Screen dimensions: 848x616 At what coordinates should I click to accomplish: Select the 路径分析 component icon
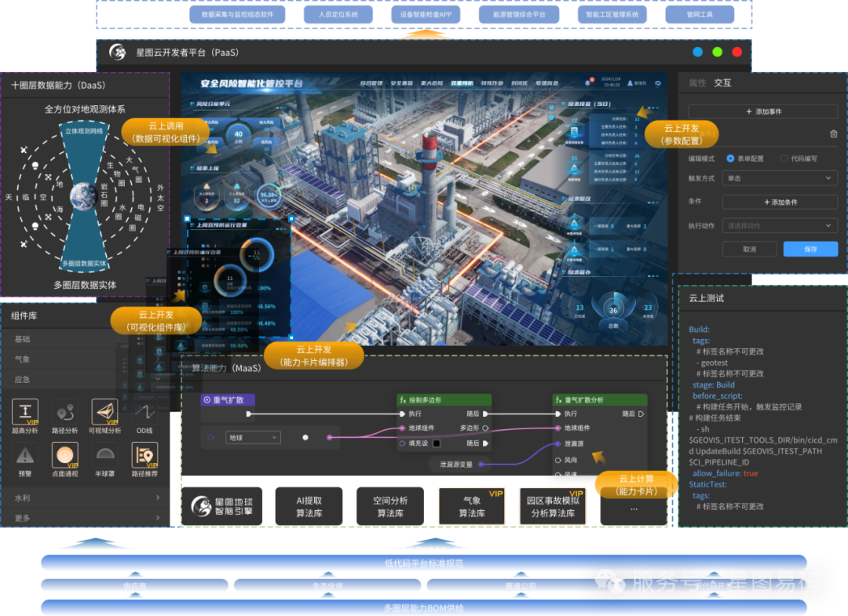(65, 412)
